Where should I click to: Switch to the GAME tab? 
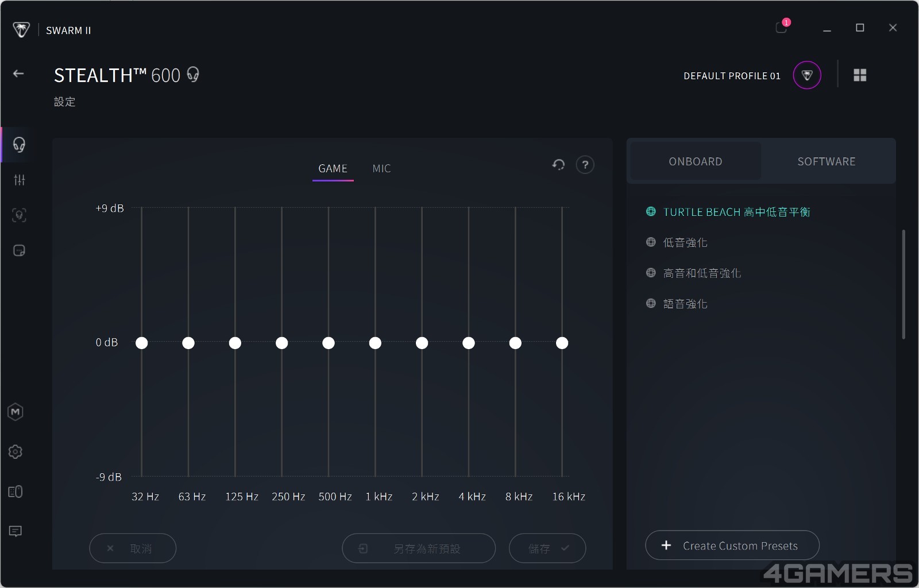333,169
